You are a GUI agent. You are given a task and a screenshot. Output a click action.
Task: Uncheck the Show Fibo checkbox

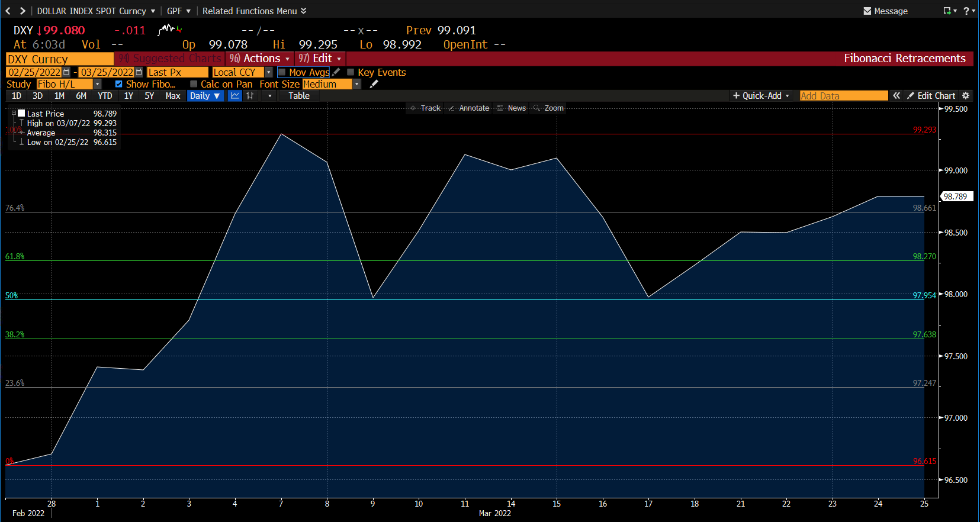118,84
